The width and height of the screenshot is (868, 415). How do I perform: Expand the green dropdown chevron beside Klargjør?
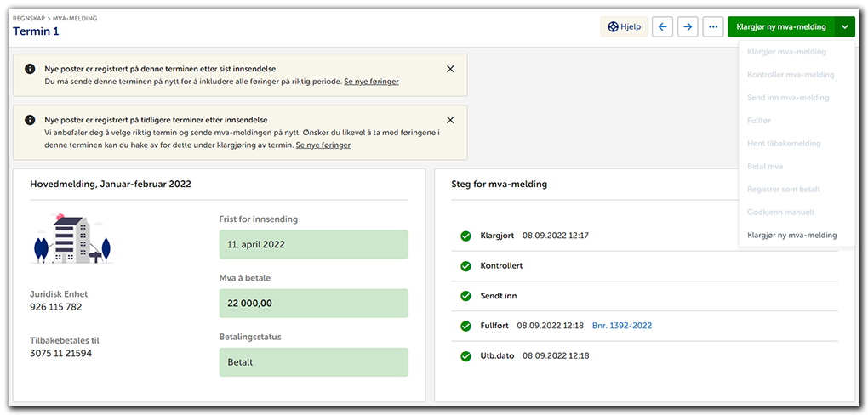point(844,26)
